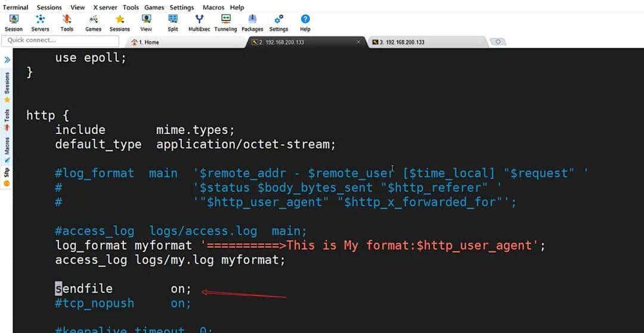Viewport: 644px width, 333px height.
Task: Open the Settings gear toolbar icon
Action: pos(279,23)
